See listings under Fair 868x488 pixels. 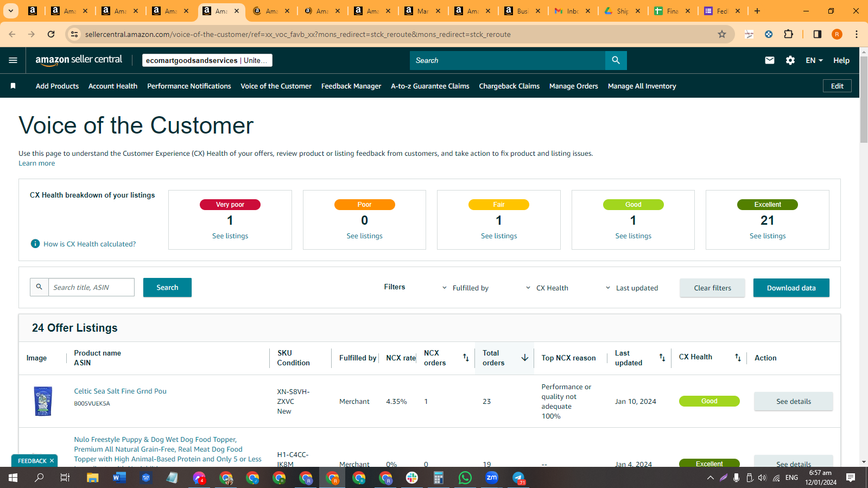point(499,236)
